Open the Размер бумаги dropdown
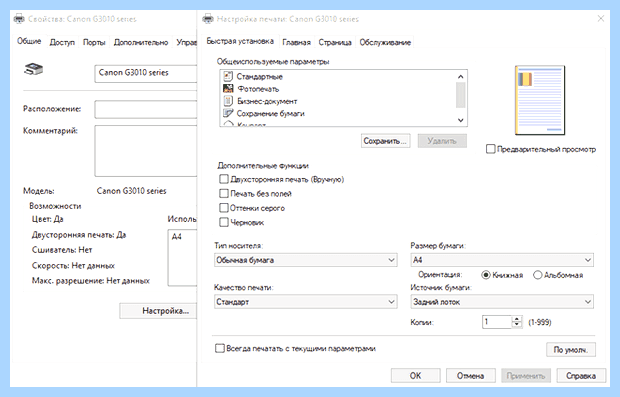The image size is (620, 397). 502,260
